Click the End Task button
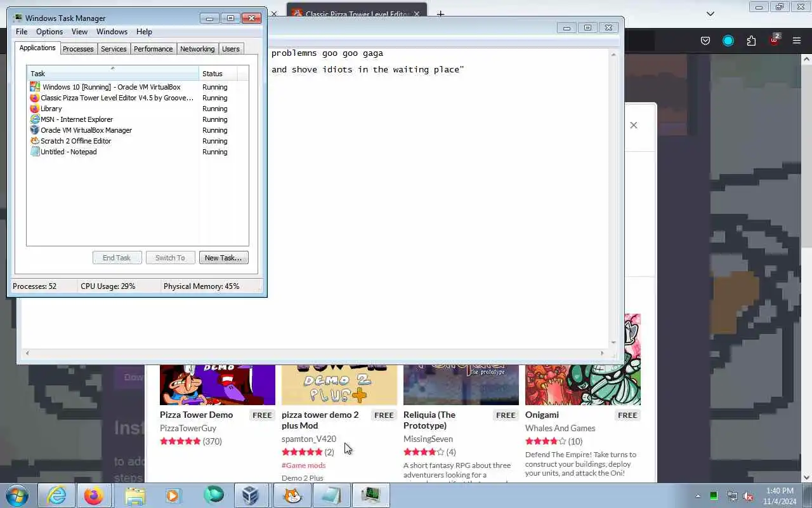This screenshot has width=812, height=508. point(117,258)
